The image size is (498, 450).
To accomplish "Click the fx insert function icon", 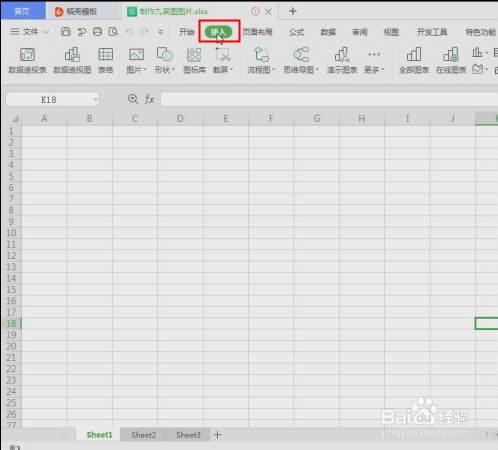I will point(149,99).
